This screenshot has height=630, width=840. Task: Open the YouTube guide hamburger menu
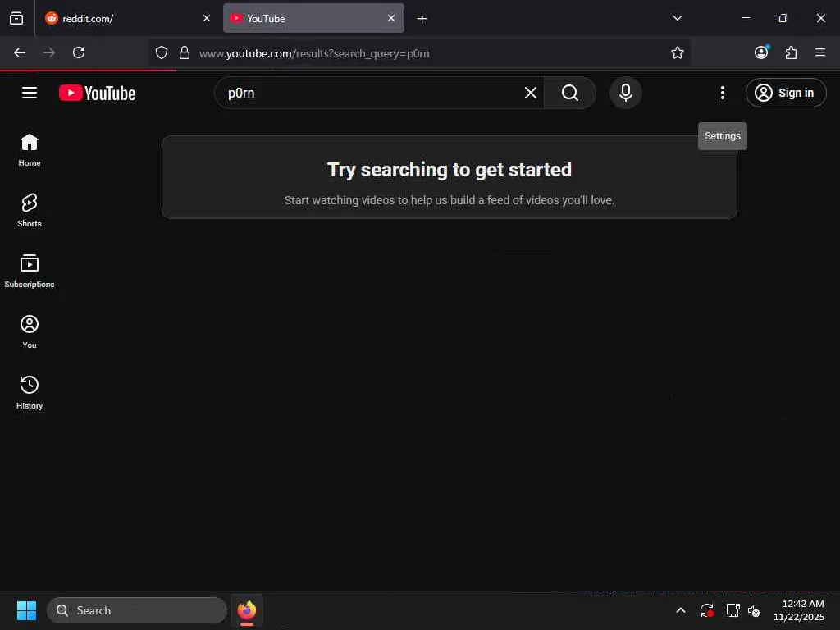click(30, 93)
